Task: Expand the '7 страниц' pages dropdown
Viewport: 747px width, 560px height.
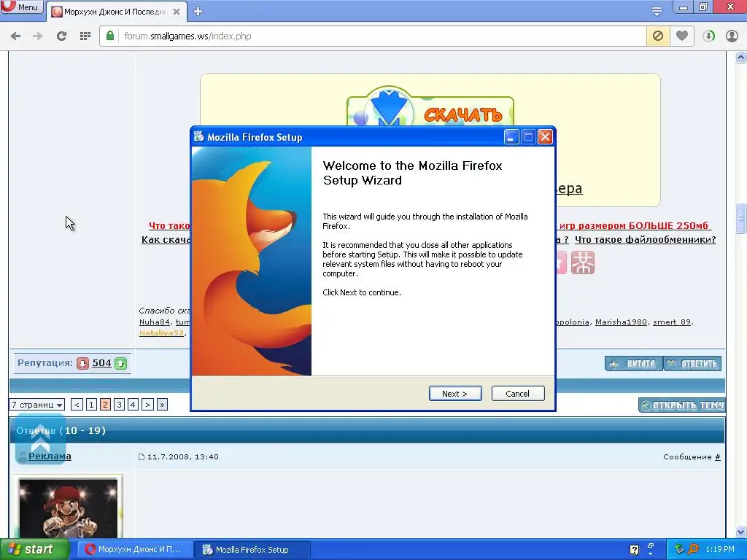Action: [x=36, y=405]
